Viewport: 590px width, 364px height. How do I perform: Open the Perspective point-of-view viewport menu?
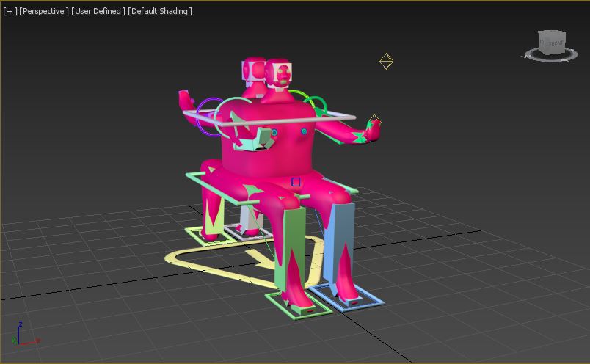pyautogui.click(x=44, y=11)
